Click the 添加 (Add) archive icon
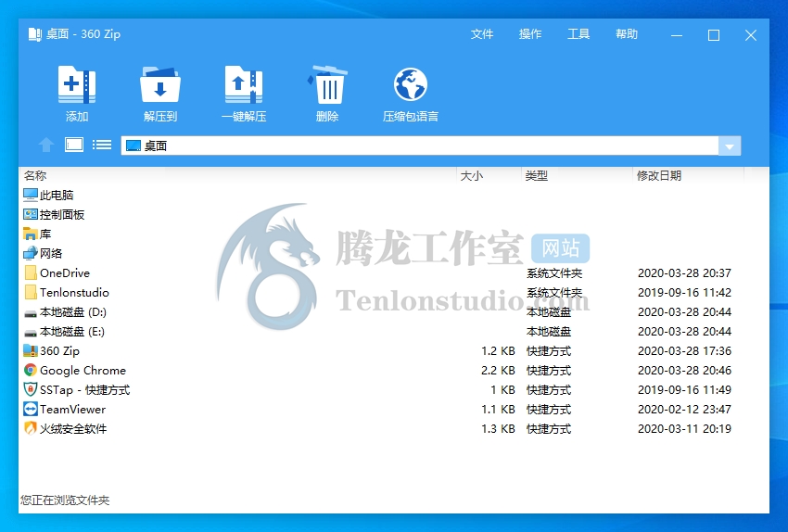Image resolution: width=788 pixels, height=532 pixels. click(77, 84)
